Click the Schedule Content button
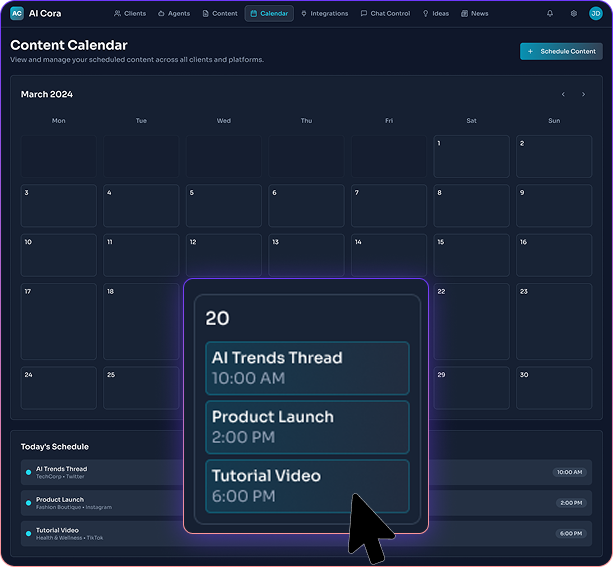The image size is (613, 568). point(561,51)
